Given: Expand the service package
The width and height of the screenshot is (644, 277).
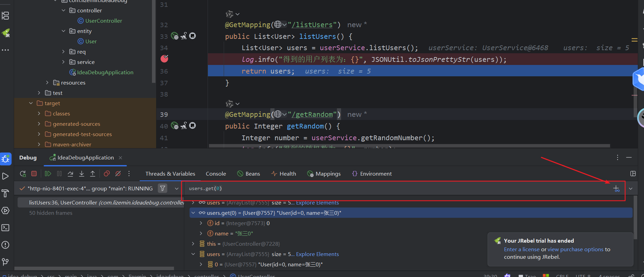Looking at the screenshot, I should coord(63,62).
